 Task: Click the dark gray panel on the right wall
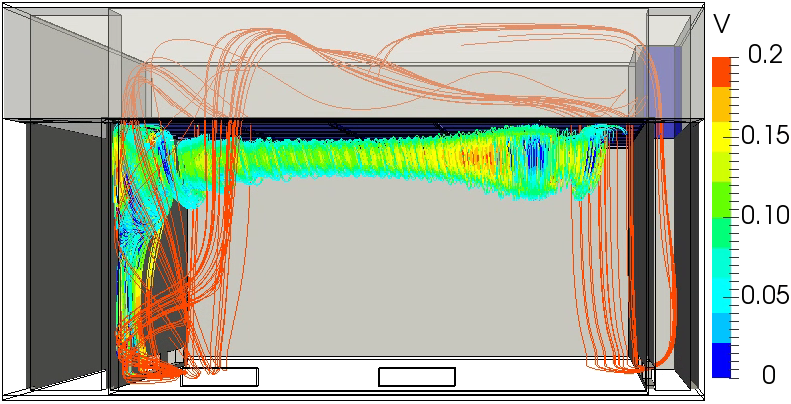pyautogui.click(x=688, y=250)
